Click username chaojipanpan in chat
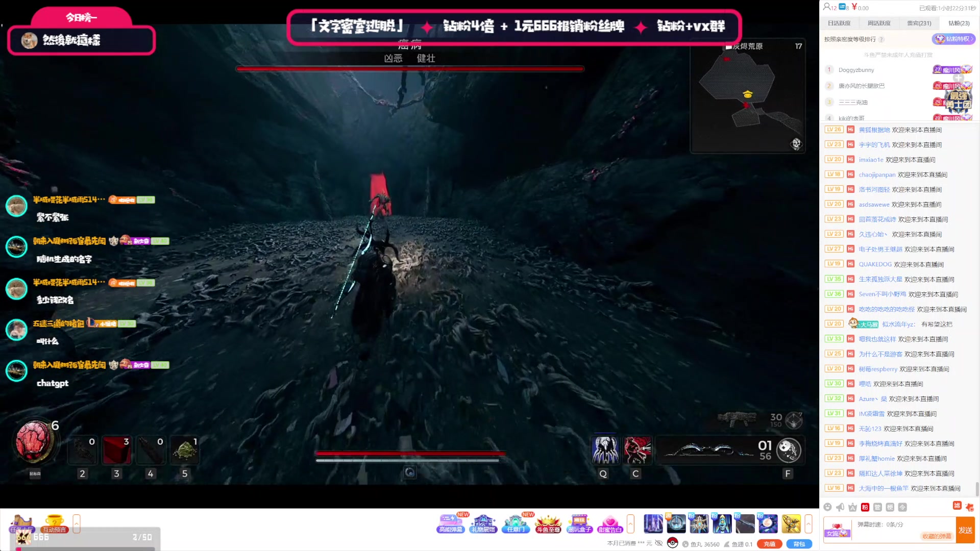 coord(877,174)
